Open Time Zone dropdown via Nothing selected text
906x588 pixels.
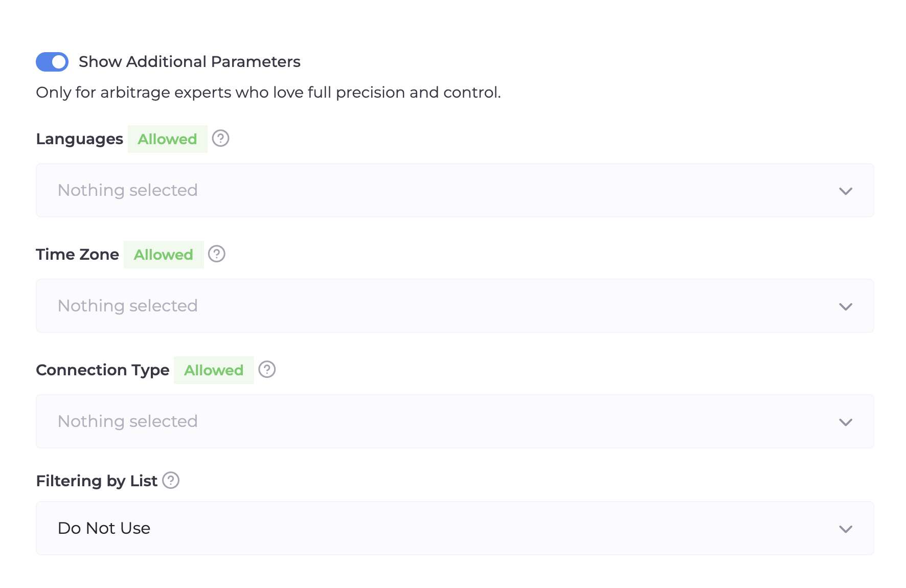(x=128, y=306)
